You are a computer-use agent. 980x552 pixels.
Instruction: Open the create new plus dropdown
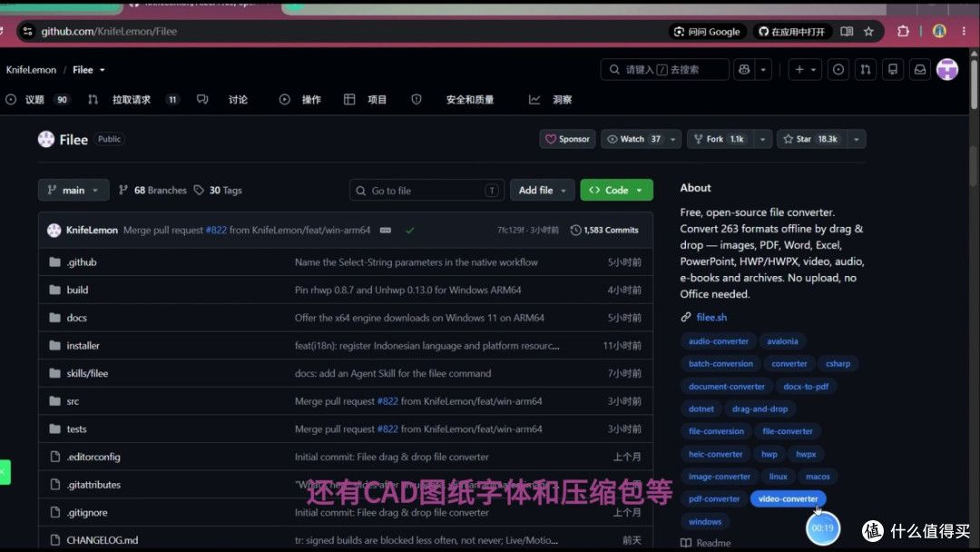(x=806, y=69)
